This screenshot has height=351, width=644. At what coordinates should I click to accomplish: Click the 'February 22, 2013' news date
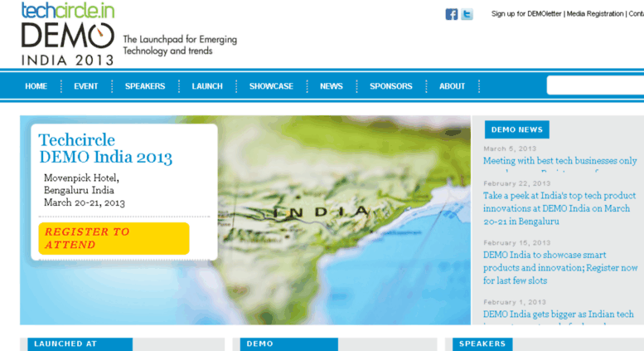point(516,183)
